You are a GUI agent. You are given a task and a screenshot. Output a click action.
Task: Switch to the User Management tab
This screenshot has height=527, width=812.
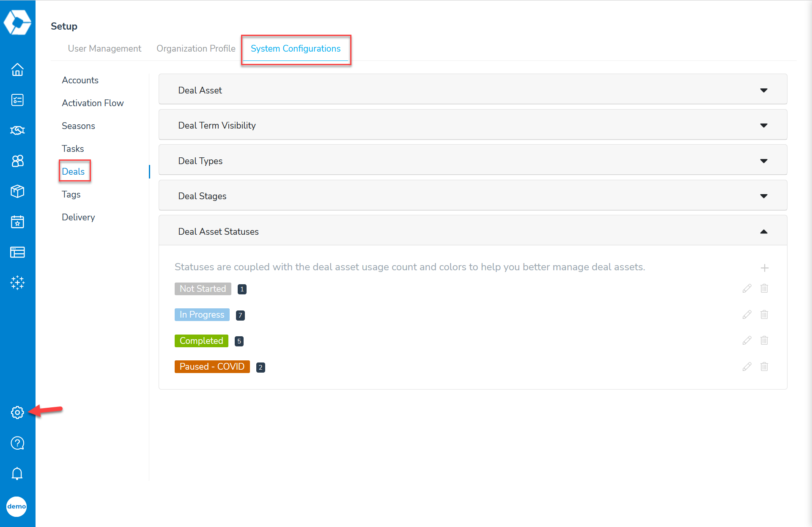(x=104, y=49)
